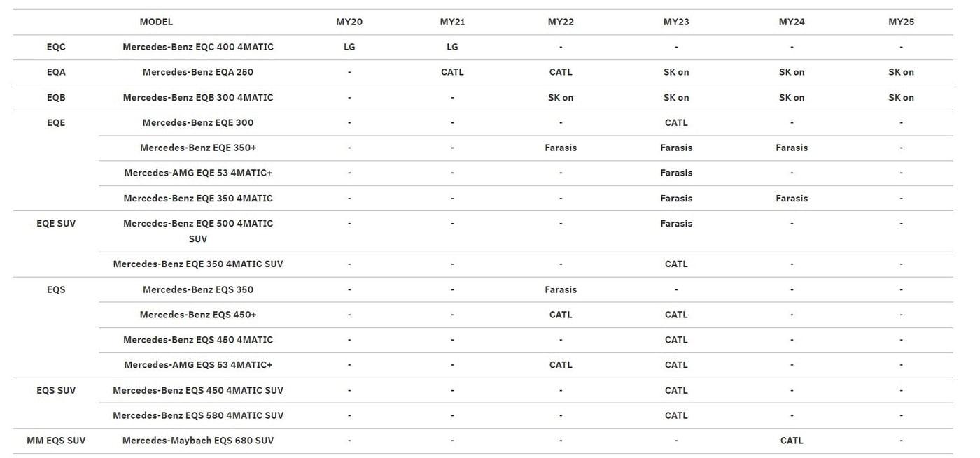Screen dimensions: 980x458
Task: Click the Maybach EQS 680 CATL cell
Action: coord(792,441)
